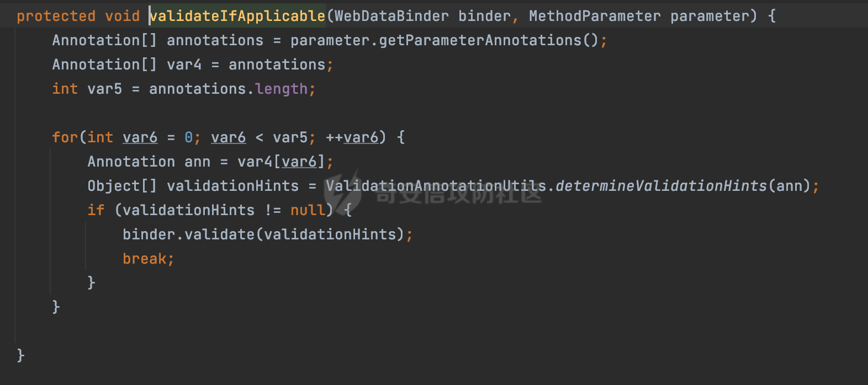The width and height of the screenshot is (868, 385).
Task: Click the getParameterAnnotations method call
Action: point(480,40)
